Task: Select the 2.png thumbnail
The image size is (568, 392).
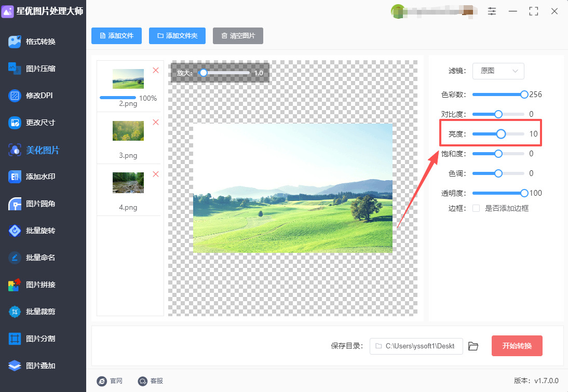Action: click(x=128, y=78)
